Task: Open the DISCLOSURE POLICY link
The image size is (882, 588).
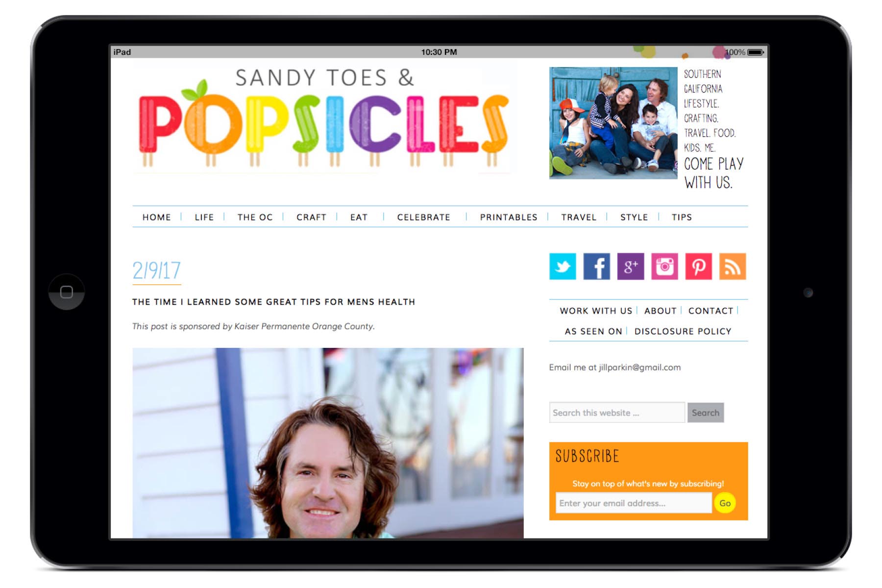Action: pos(683,331)
